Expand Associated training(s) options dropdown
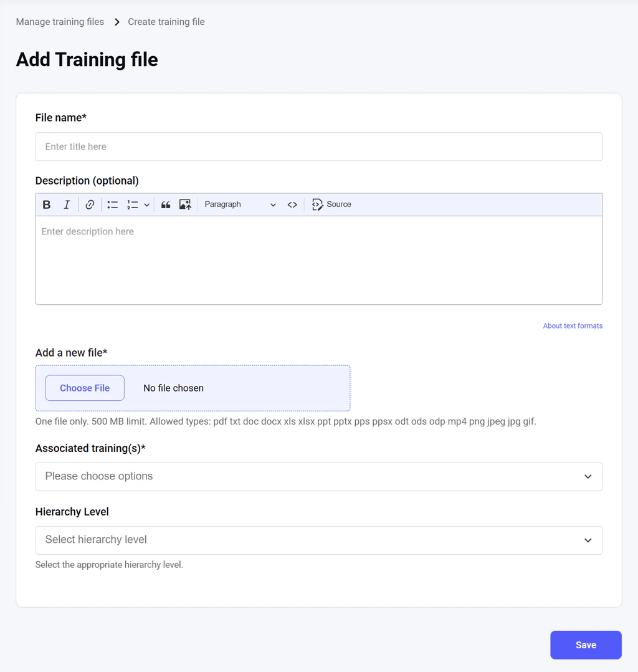This screenshot has height=672, width=638. [319, 476]
